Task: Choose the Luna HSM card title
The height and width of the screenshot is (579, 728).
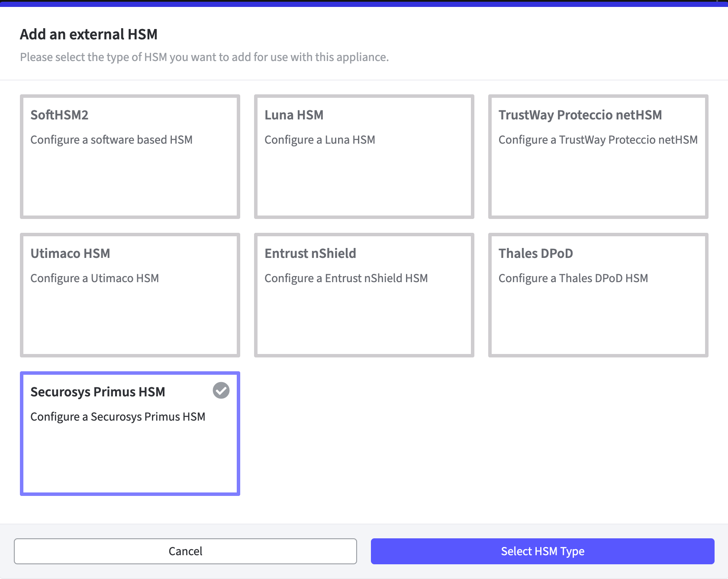Action: 294,115
